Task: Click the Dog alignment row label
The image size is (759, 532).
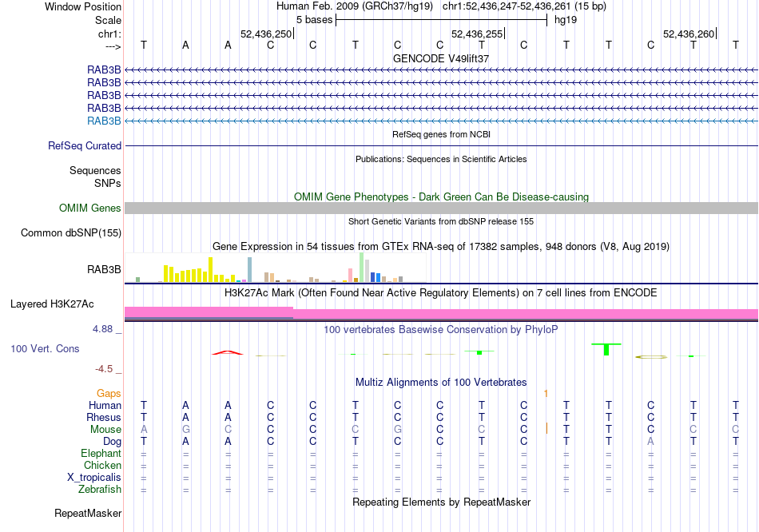Action: (112, 442)
